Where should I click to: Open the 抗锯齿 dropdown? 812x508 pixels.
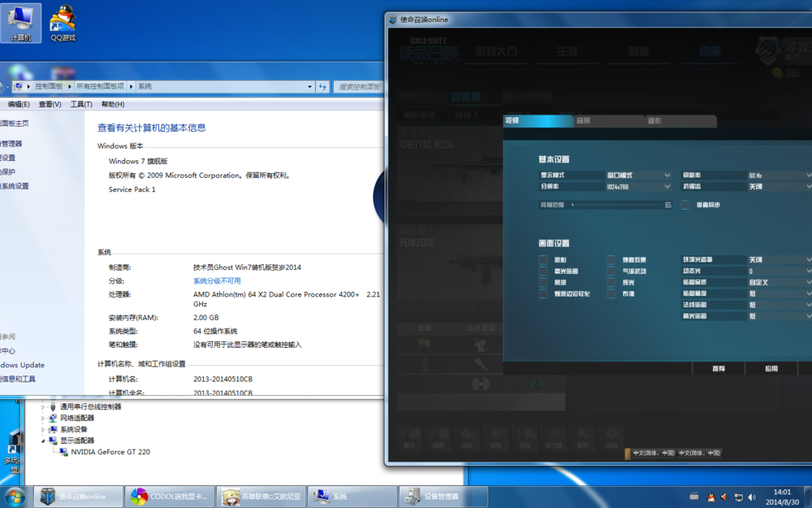780,187
